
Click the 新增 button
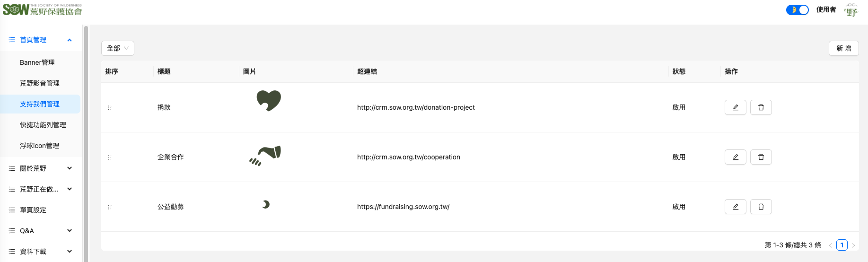(843, 48)
